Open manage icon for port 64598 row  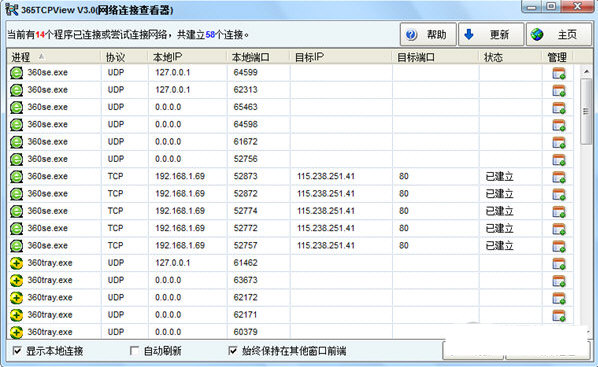(559, 125)
